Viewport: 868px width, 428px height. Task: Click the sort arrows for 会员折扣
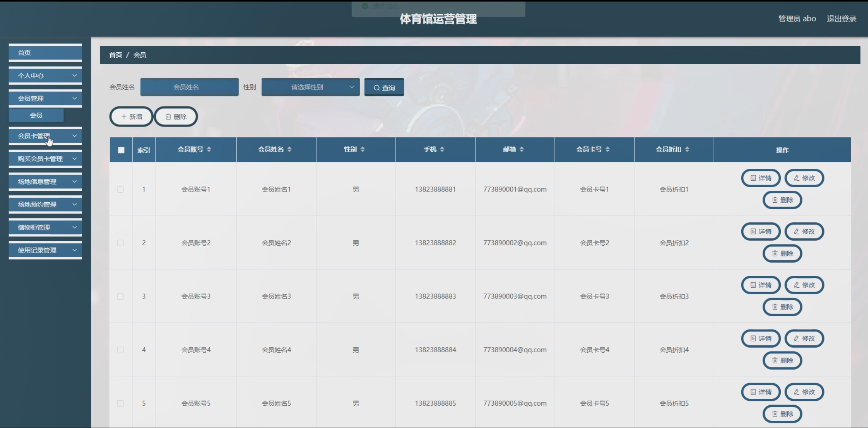(687, 149)
